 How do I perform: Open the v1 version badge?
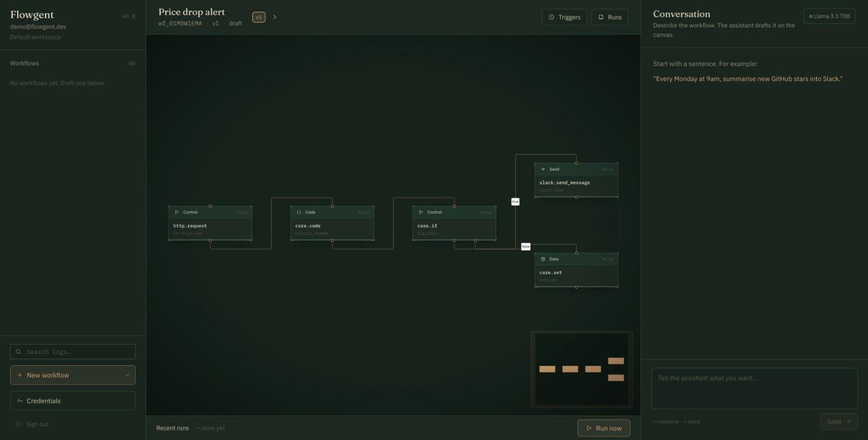pos(259,17)
